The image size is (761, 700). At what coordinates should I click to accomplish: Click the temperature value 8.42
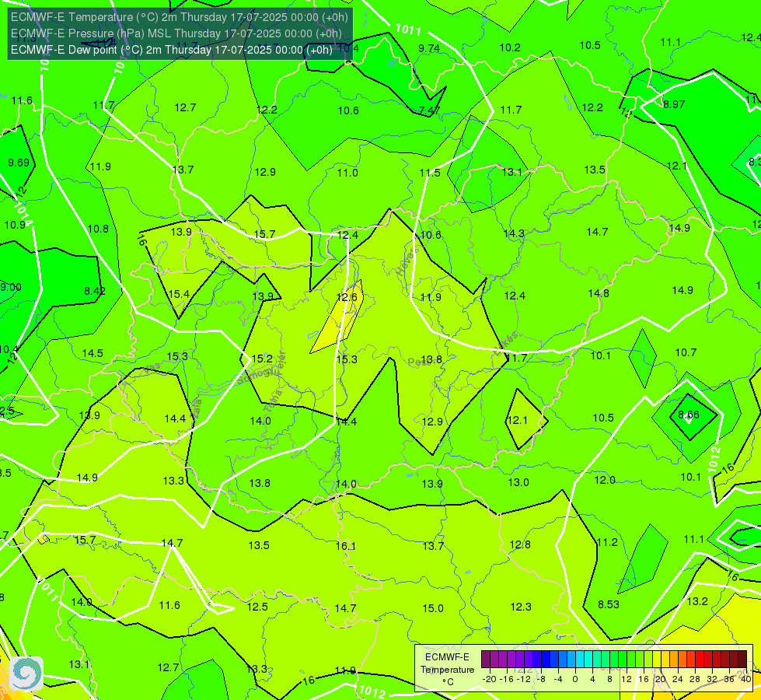click(x=95, y=291)
